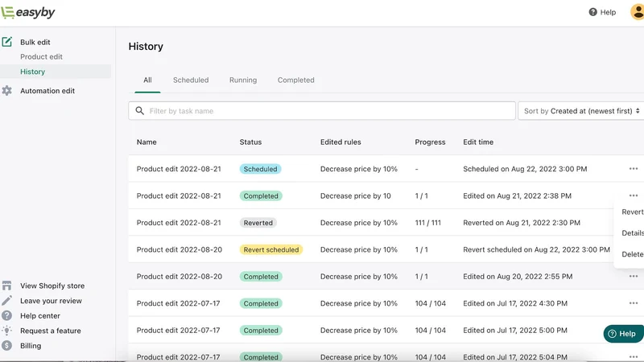Click the Name column header
Image resolution: width=644 pixels, height=362 pixels.
(147, 142)
